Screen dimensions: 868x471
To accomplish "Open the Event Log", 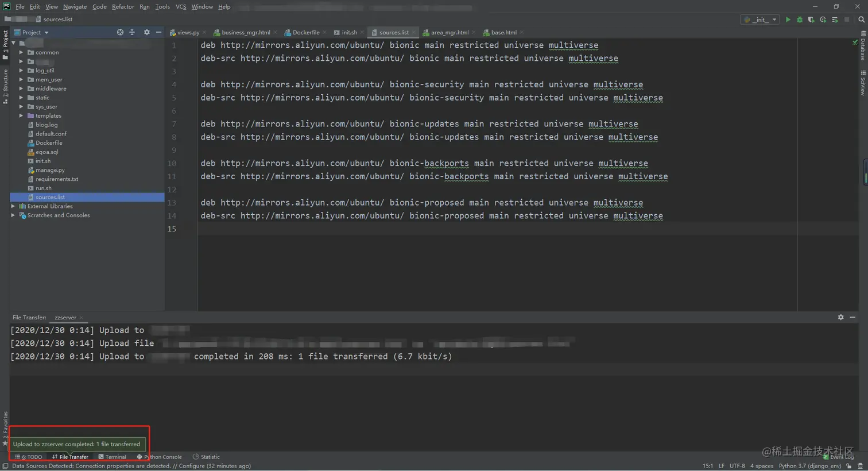I will point(839,457).
